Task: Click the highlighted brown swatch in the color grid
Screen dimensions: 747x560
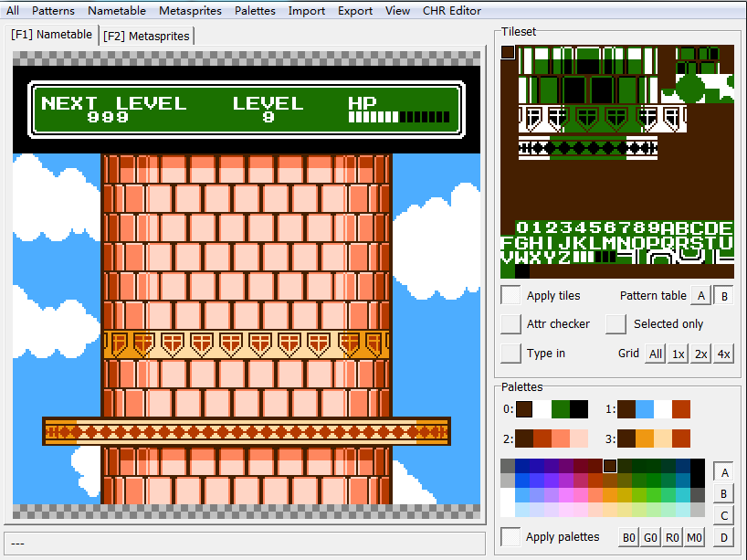Action: point(610,466)
